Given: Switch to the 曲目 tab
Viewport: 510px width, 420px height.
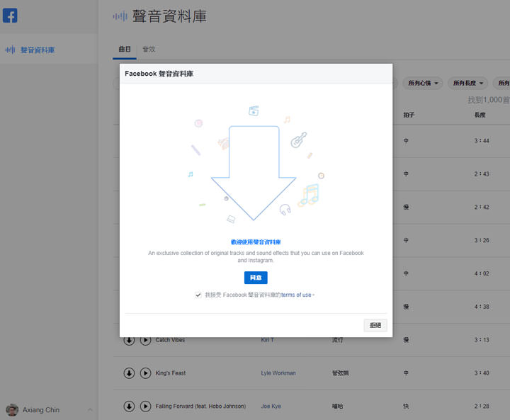Looking at the screenshot, I should click(x=125, y=49).
